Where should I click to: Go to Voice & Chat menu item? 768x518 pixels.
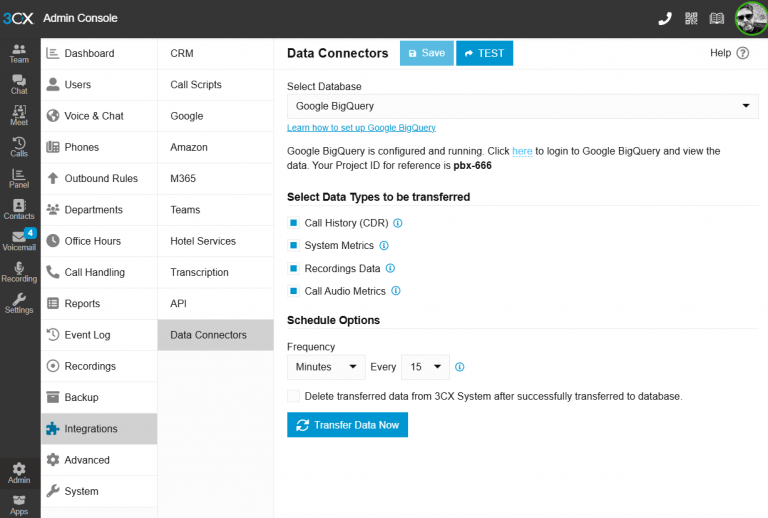99,116
